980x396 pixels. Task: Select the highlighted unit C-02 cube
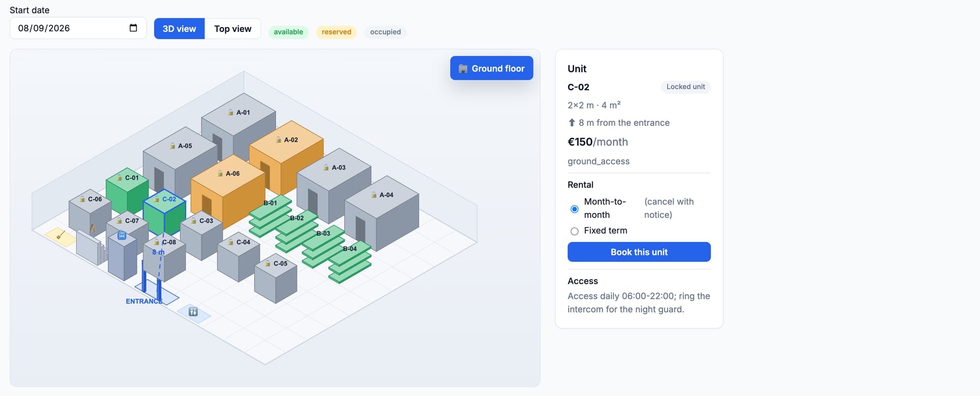pyautogui.click(x=164, y=214)
